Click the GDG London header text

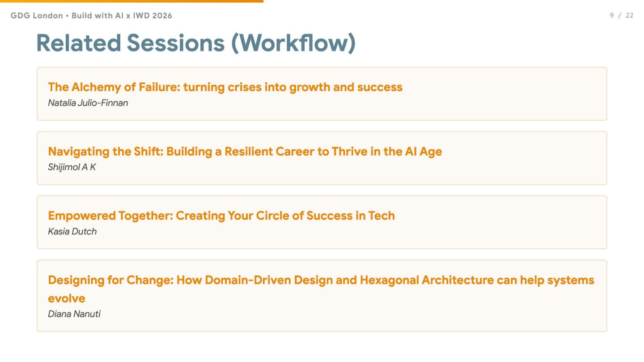(x=37, y=16)
